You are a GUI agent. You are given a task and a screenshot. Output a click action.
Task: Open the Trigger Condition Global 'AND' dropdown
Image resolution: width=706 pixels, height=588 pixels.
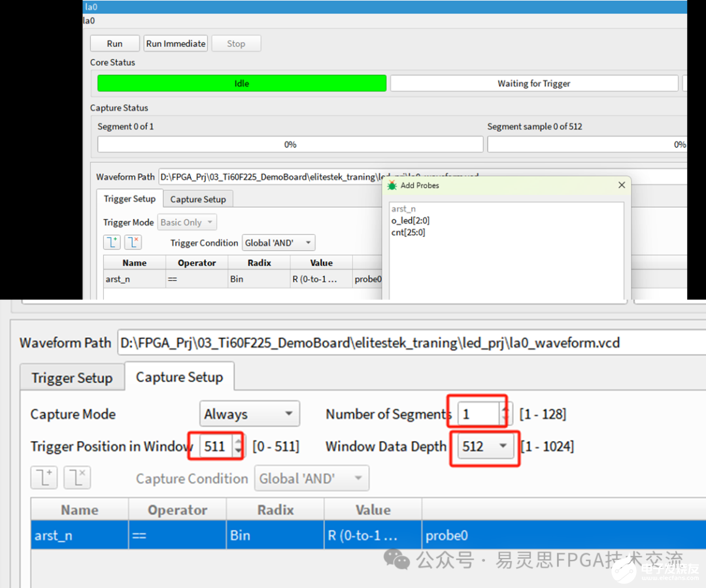[x=278, y=243]
